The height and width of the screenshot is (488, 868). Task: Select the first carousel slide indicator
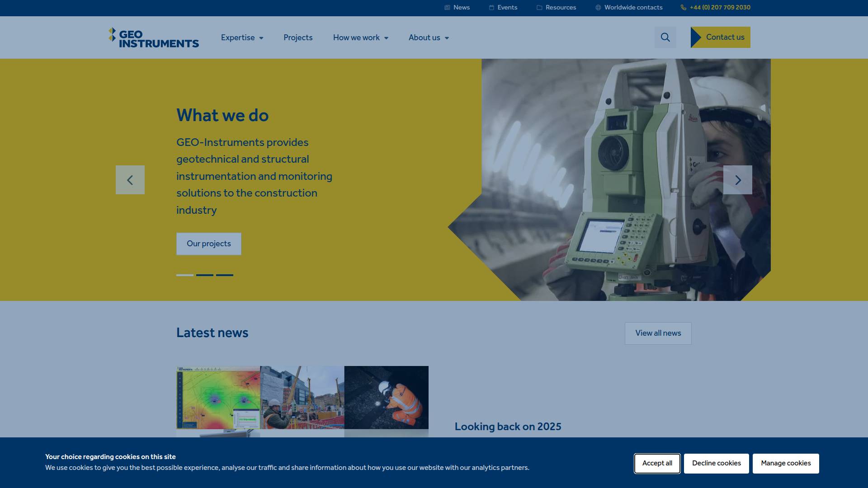tap(185, 275)
